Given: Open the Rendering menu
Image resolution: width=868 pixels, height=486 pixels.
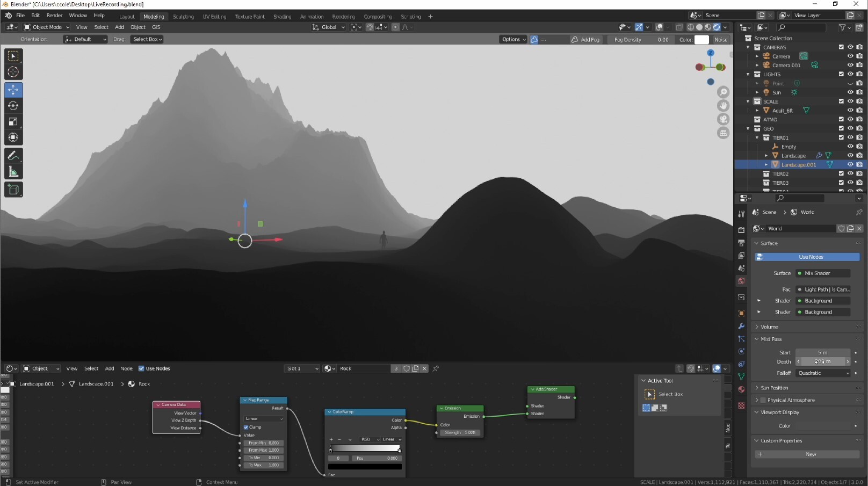Looking at the screenshot, I should 344,16.
